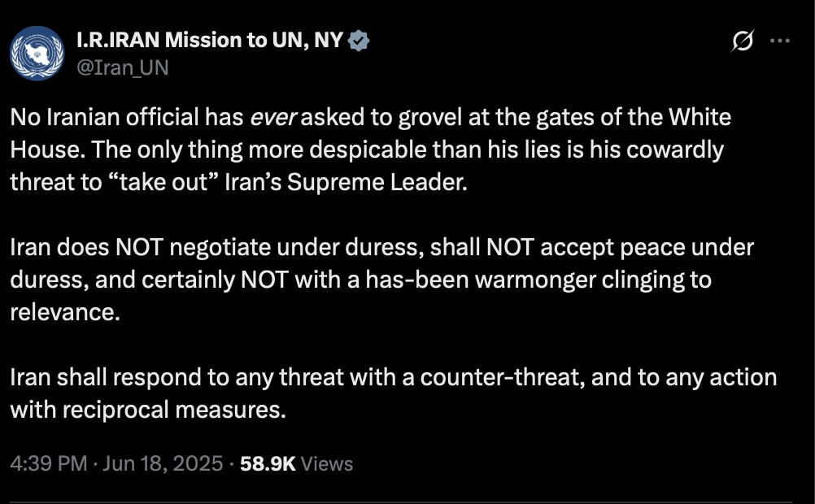Click the Views label
This screenshot has height=504, width=815.
pos(327,463)
